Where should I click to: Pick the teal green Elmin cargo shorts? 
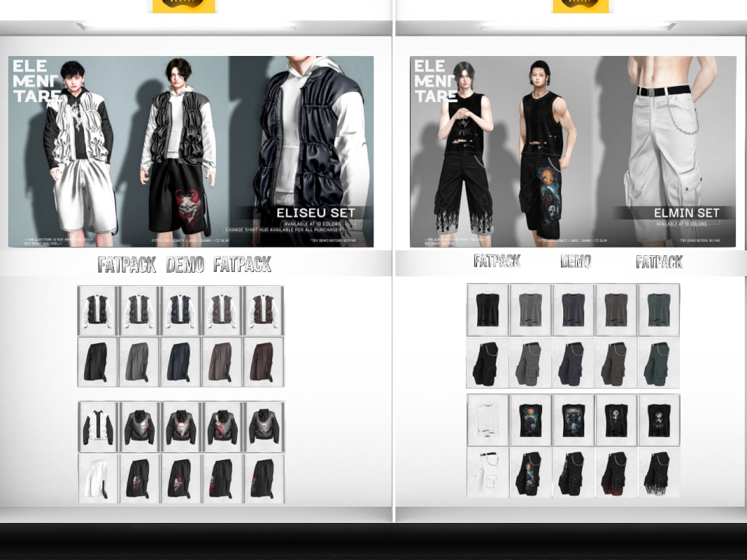tap(659, 362)
